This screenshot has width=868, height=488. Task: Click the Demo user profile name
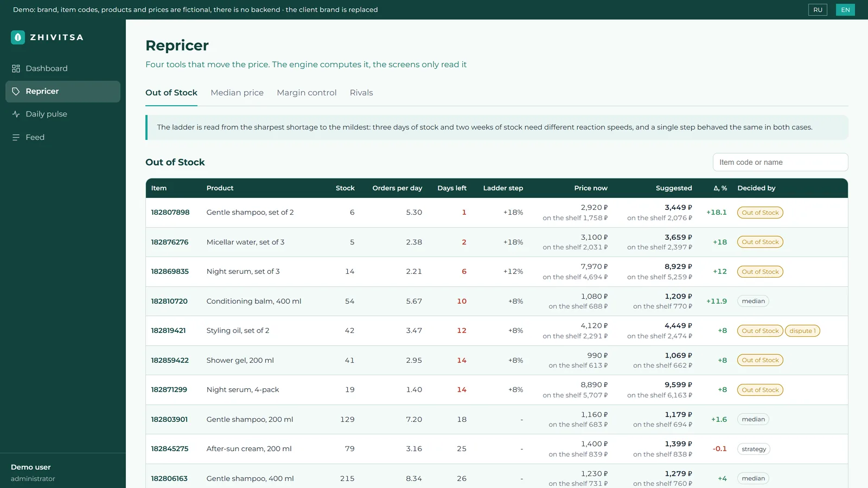(x=31, y=467)
